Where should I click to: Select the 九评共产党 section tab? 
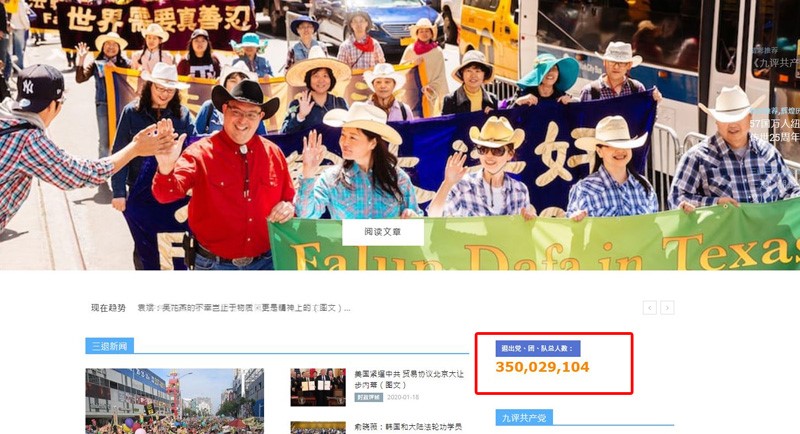(524, 418)
